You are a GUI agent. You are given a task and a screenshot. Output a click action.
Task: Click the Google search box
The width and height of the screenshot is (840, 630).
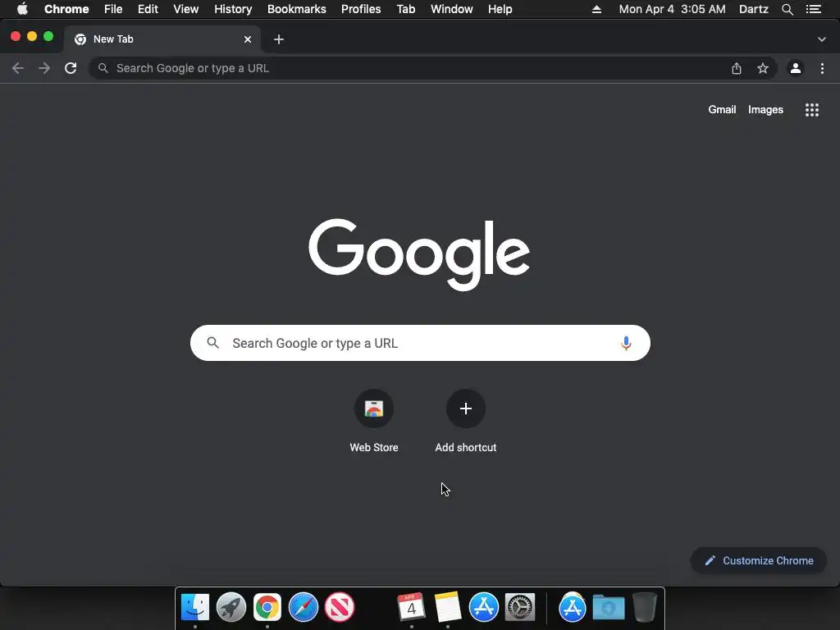[420, 343]
